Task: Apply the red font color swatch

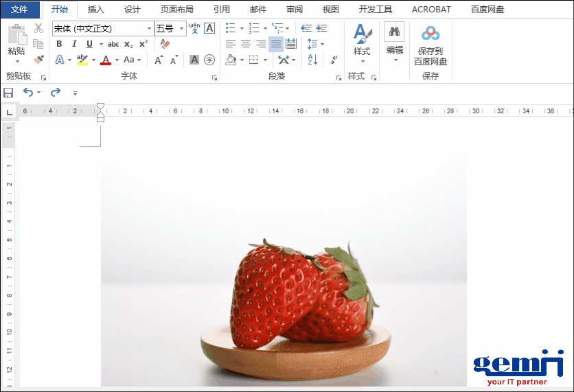Action: point(105,60)
